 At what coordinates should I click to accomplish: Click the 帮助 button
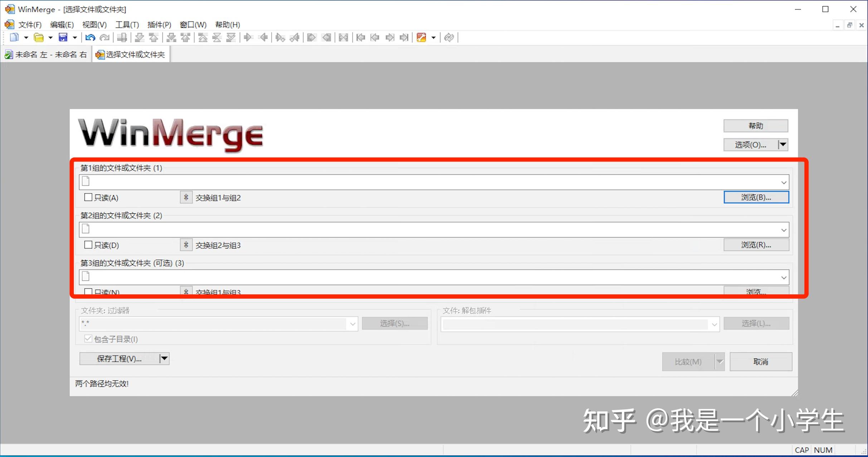click(755, 126)
